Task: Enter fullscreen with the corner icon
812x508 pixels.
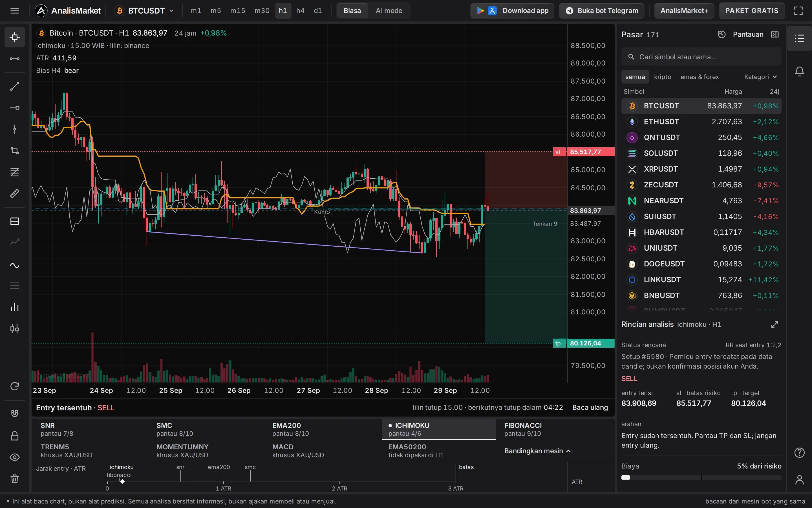Action: point(798,11)
